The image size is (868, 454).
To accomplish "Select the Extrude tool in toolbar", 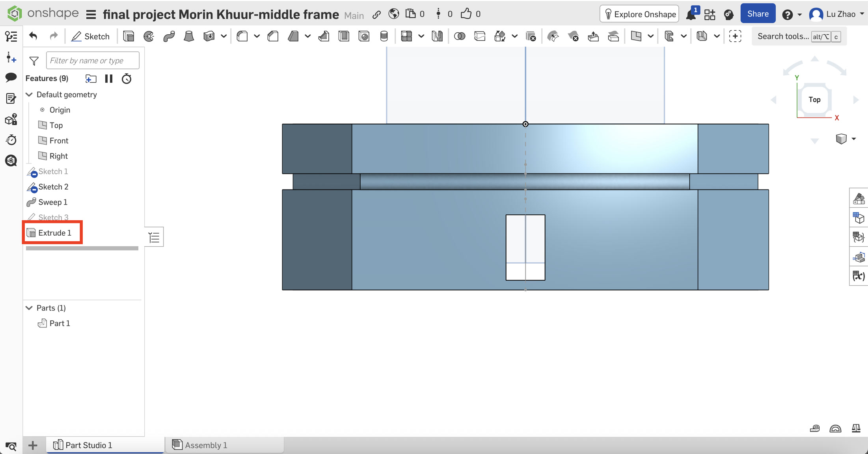I will 129,36.
